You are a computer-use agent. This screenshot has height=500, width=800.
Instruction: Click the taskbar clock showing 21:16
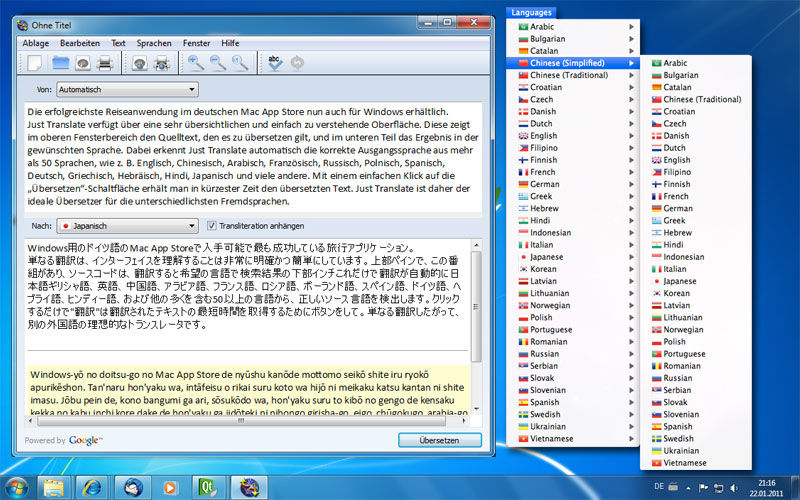766,488
